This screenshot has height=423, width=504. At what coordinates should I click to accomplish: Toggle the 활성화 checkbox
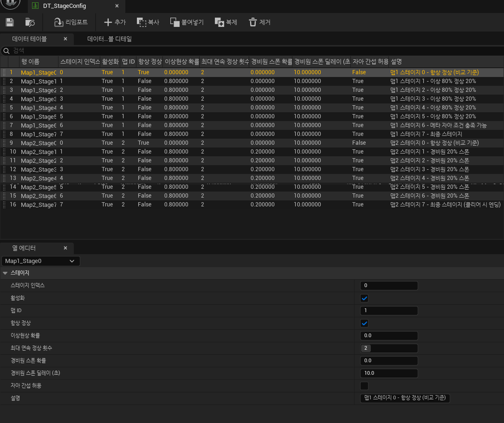[x=364, y=298]
